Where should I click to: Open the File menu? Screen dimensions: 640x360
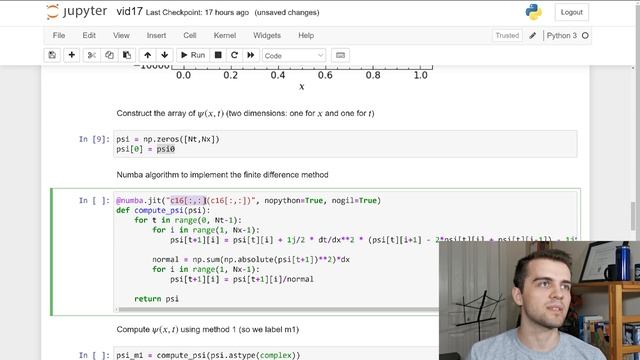(59, 36)
